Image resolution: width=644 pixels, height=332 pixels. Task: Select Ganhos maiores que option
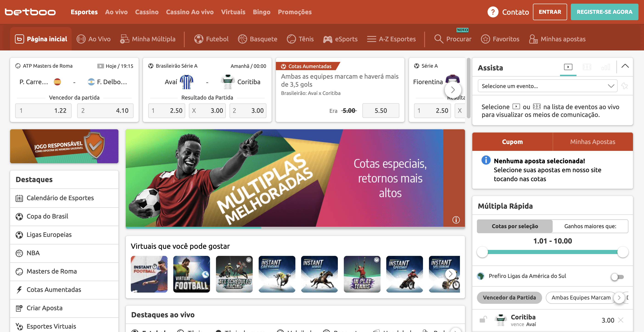pyautogui.click(x=590, y=226)
